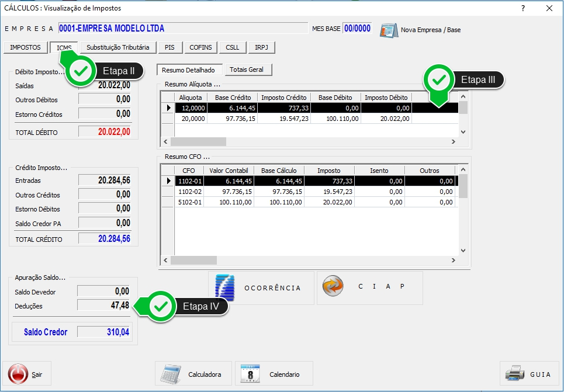Image resolution: width=564 pixels, height=392 pixels.
Task: Show the Totais Geral view
Action: (247, 70)
